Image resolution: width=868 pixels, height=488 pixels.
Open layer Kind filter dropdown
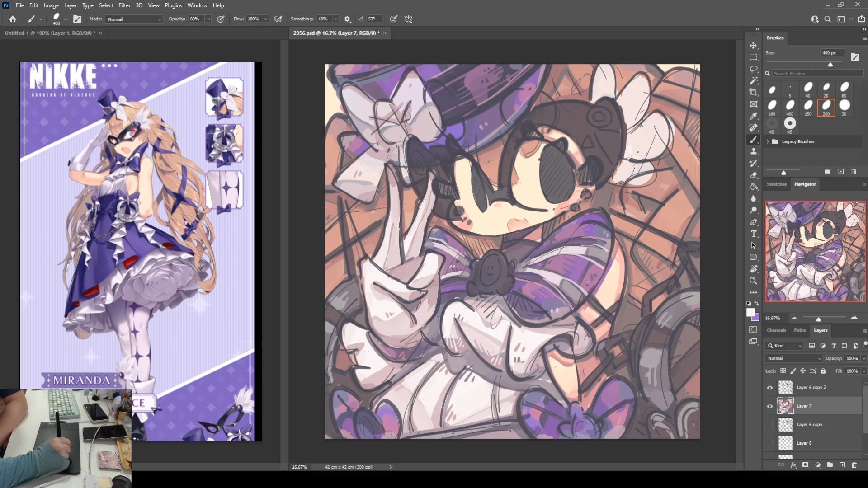click(785, 346)
